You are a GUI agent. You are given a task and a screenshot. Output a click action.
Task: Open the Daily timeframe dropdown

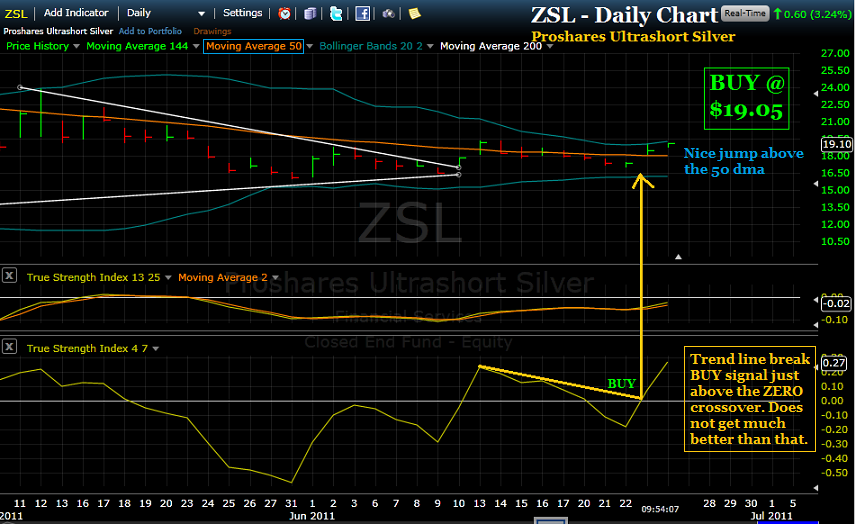[166, 13]
